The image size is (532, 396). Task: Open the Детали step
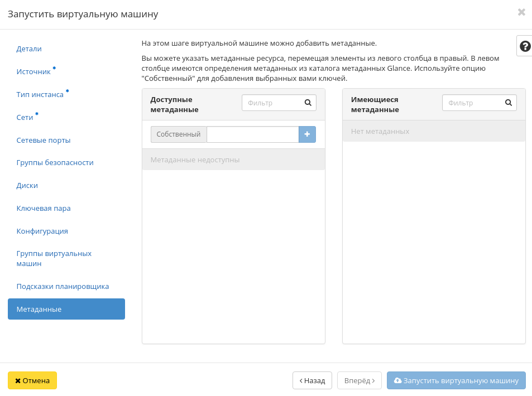29,49
